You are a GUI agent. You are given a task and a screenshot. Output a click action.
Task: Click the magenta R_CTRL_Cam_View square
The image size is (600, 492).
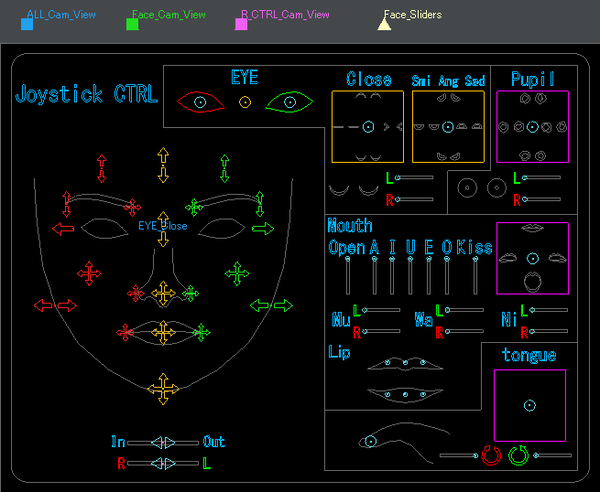click(x=241, y=24)
